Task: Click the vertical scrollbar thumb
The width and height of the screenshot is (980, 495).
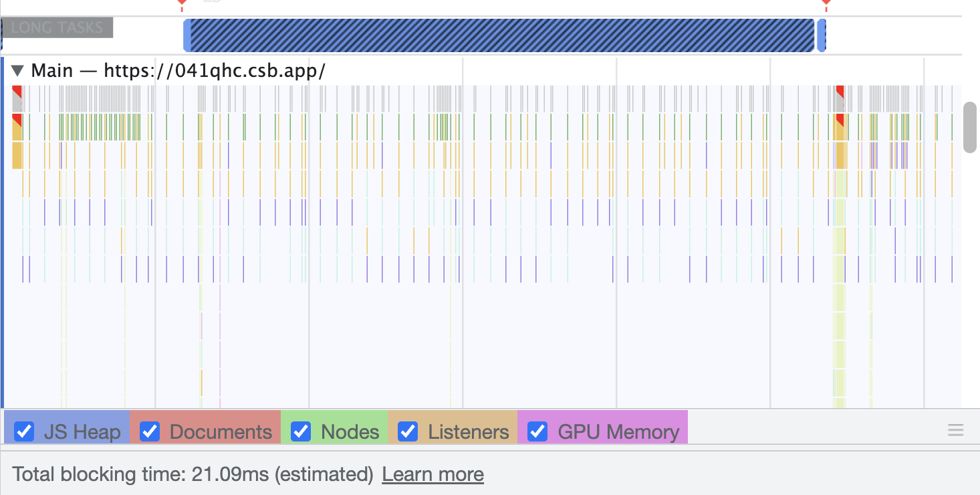Action: (970, 127)
